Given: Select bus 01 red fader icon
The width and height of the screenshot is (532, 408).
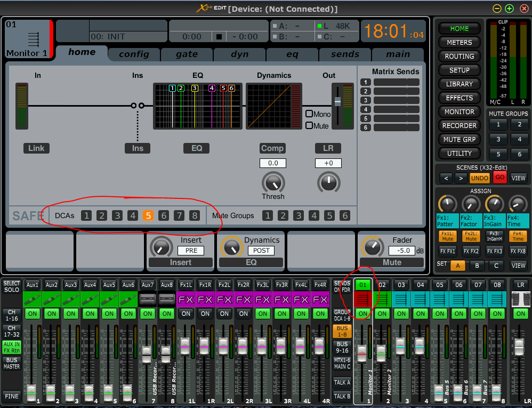Looking at the screenshot, I should tap(363, 299).
